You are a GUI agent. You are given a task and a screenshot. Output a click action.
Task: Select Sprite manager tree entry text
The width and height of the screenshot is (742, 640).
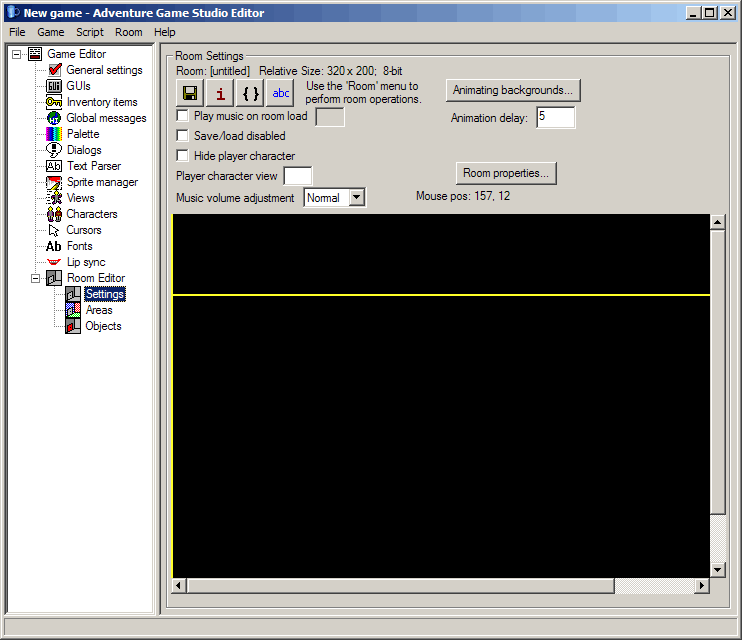tap(102, 182)
